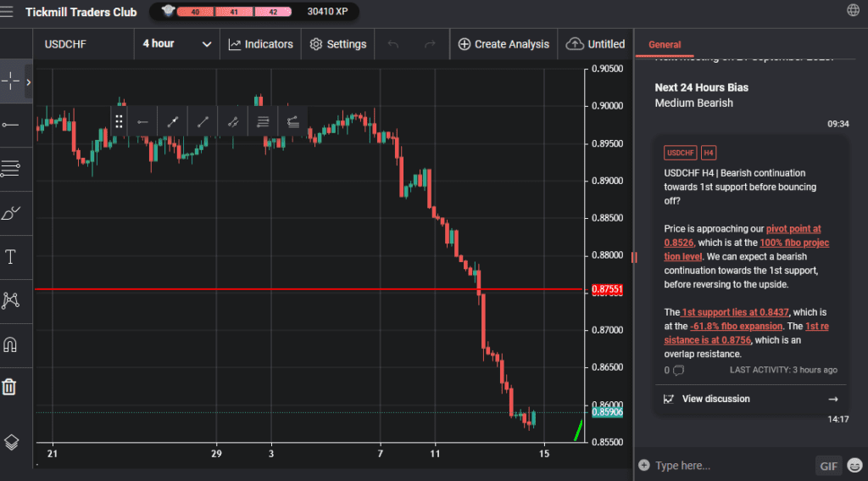Open the object layers panel icon

[11, 441]
